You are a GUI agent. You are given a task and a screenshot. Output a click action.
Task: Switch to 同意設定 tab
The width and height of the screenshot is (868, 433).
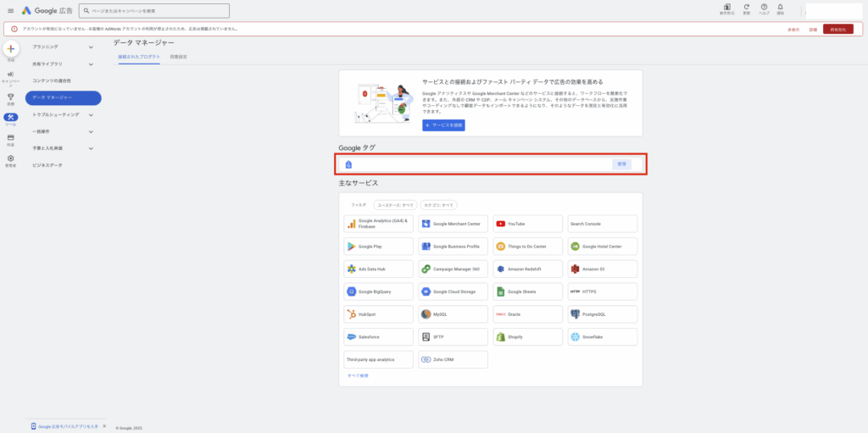coord(178,57)
